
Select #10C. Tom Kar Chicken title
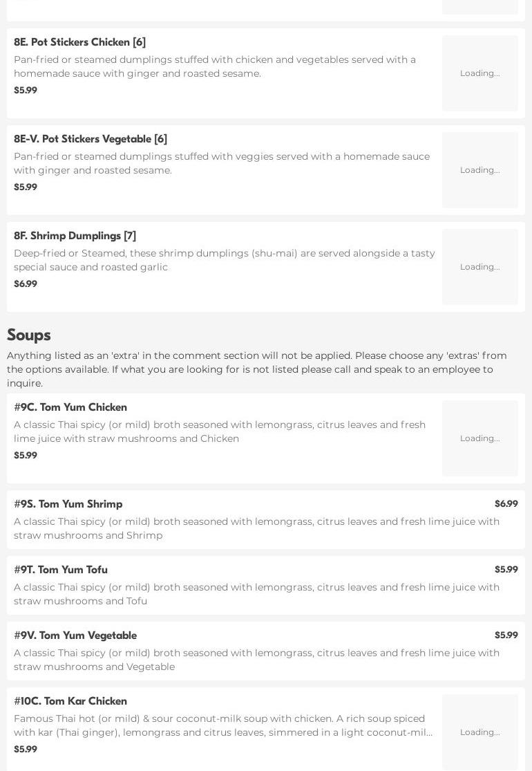coord(70,701)
